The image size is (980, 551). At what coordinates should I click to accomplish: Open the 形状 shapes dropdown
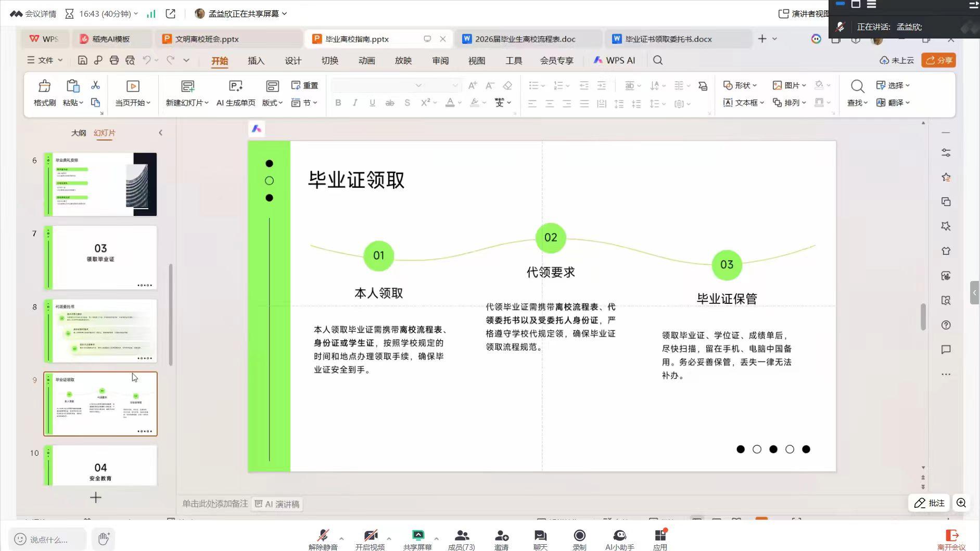[x=740, y=85]
